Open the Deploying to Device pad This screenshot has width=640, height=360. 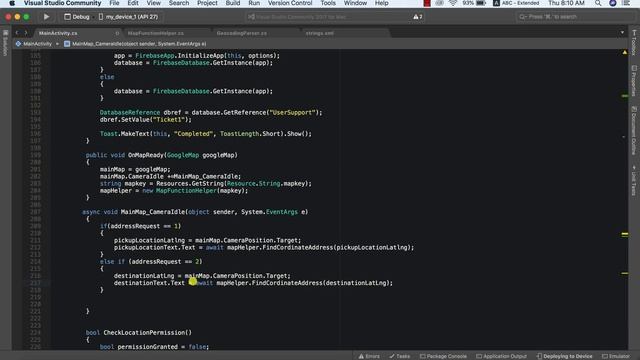coord(564,356)
